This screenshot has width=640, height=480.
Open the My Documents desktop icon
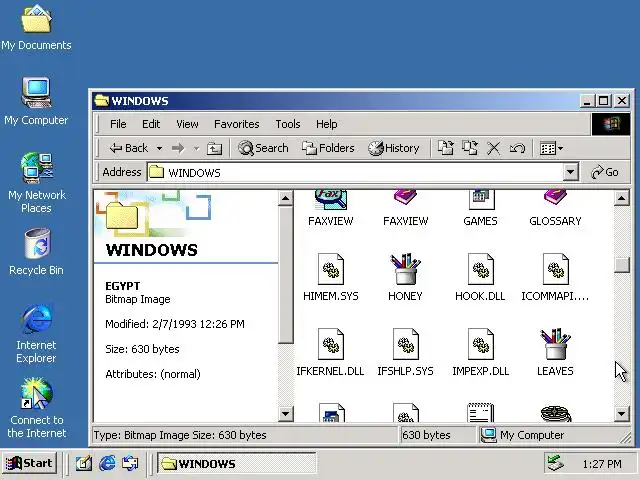coord(36,27)
